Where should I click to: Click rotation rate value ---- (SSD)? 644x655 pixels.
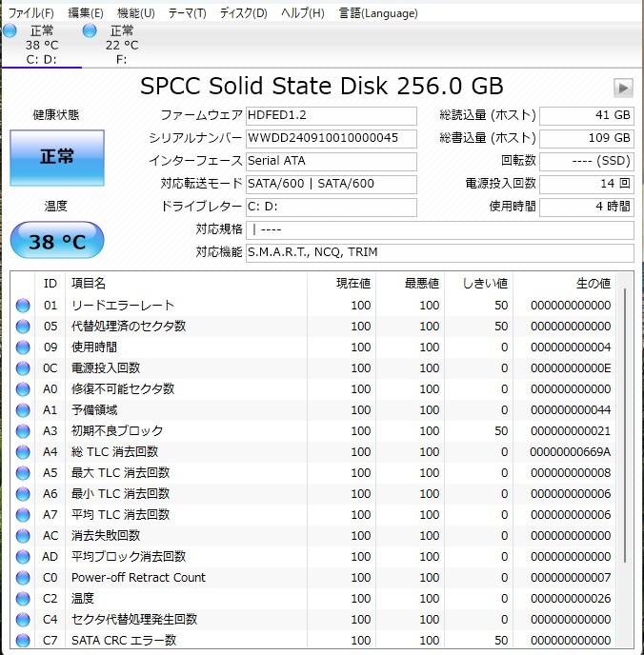coord(587,161)
